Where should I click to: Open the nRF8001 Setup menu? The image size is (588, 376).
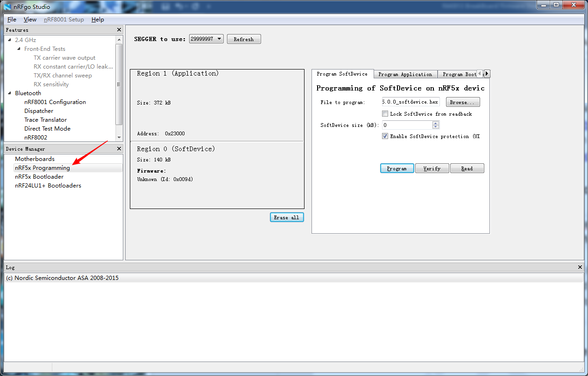[64, 20]
